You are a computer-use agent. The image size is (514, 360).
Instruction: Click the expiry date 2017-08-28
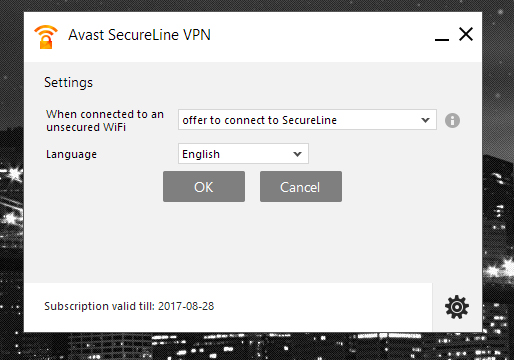pyautogui.click(x=186, y=306)
